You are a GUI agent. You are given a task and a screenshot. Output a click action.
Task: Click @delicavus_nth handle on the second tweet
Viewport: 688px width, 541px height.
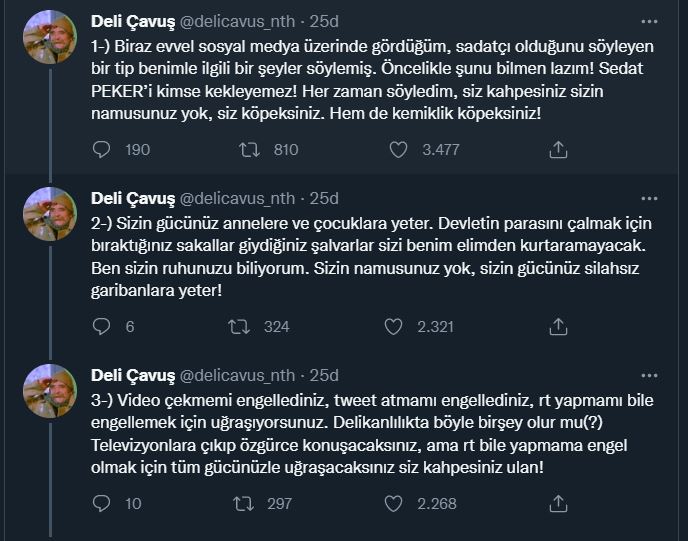click(x=237, y=197)
